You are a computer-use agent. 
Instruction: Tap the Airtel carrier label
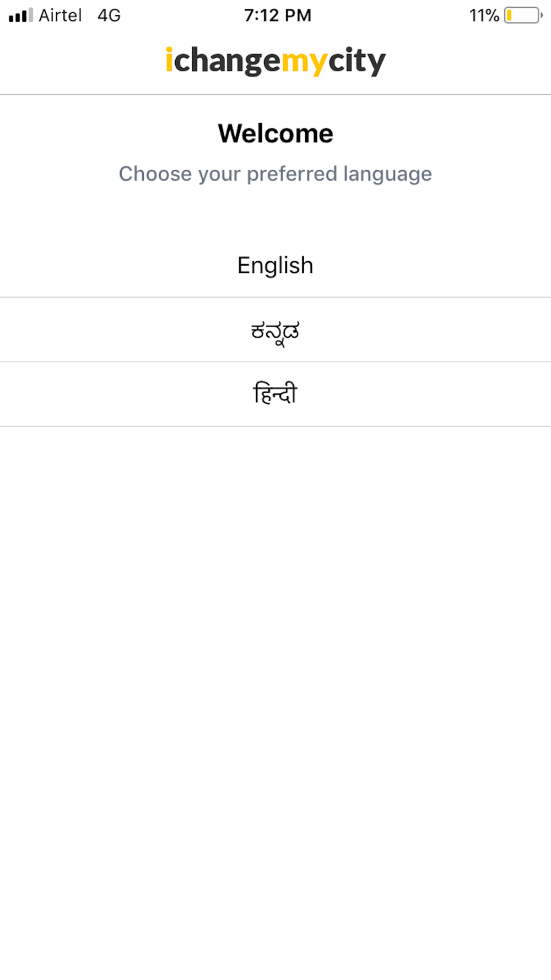tap(60, 15)
